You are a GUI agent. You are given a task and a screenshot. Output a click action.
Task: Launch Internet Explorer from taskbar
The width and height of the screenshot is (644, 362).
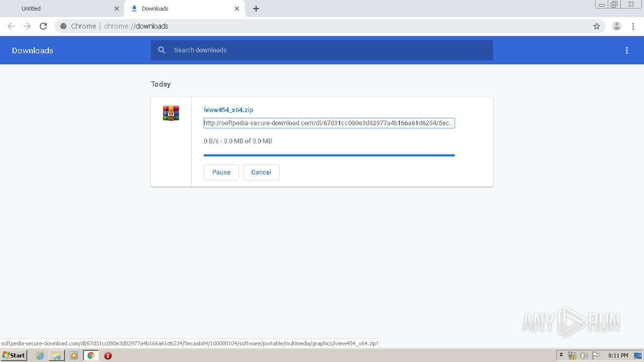(40, 355)
